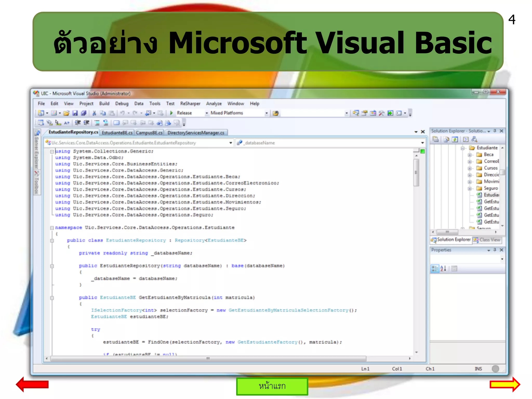Open the Toolbox side tab

[37, 183]
